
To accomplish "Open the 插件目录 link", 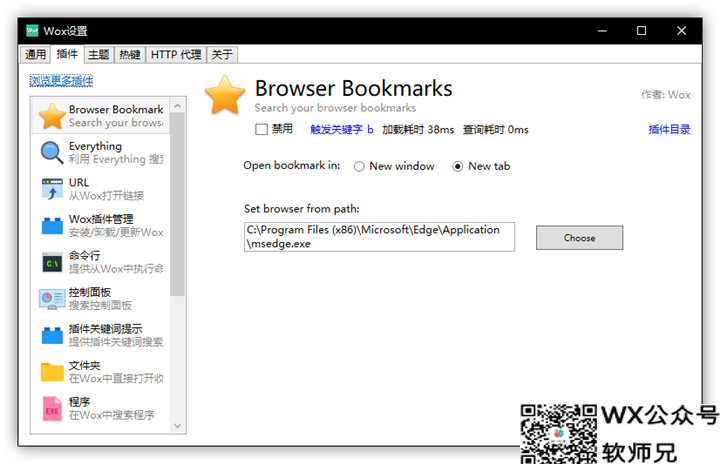I will [669, 130].
